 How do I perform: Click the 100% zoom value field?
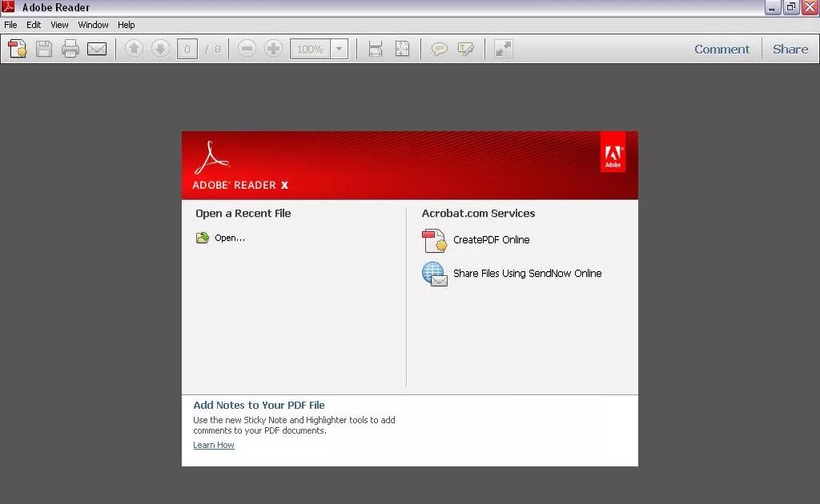coord(310,49)
